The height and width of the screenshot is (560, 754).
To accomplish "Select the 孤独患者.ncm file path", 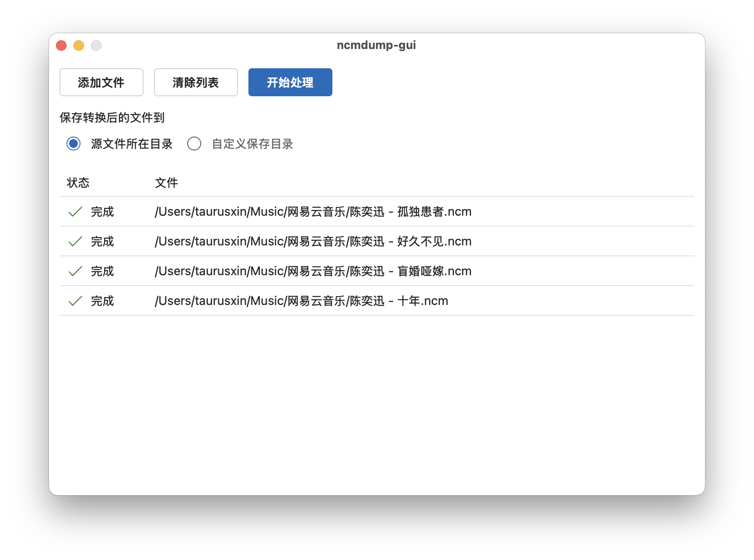I will [x=313, y=212].
